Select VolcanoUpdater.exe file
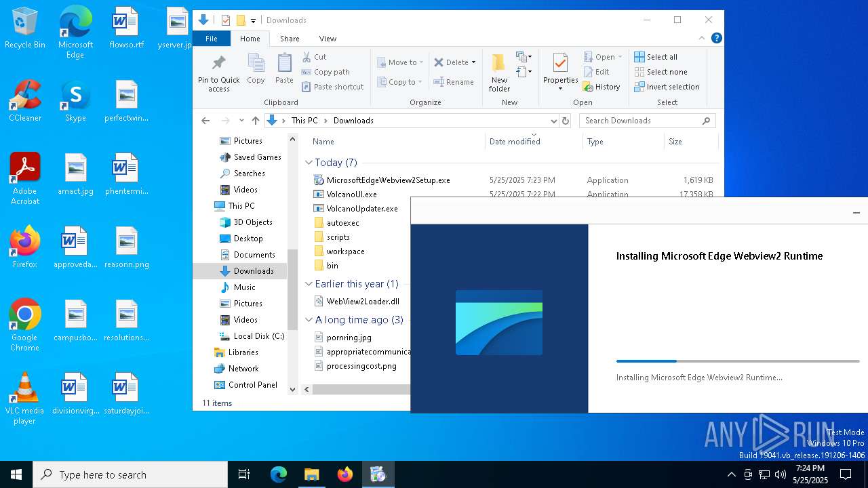Image resolution: width=868 pixels, height=488 pixels. pos(356,209)
